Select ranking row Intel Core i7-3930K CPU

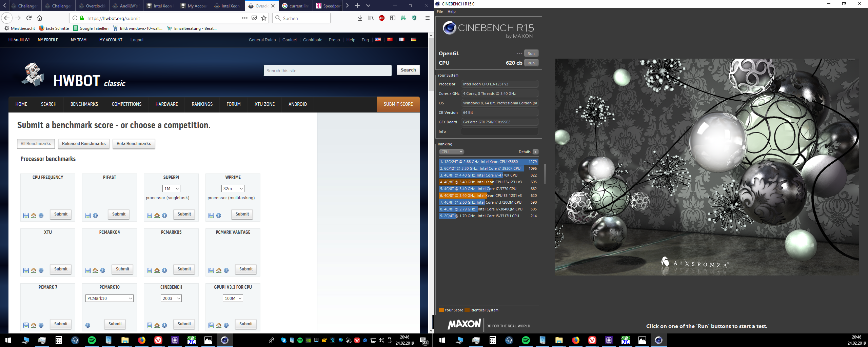tap(488, 168)
